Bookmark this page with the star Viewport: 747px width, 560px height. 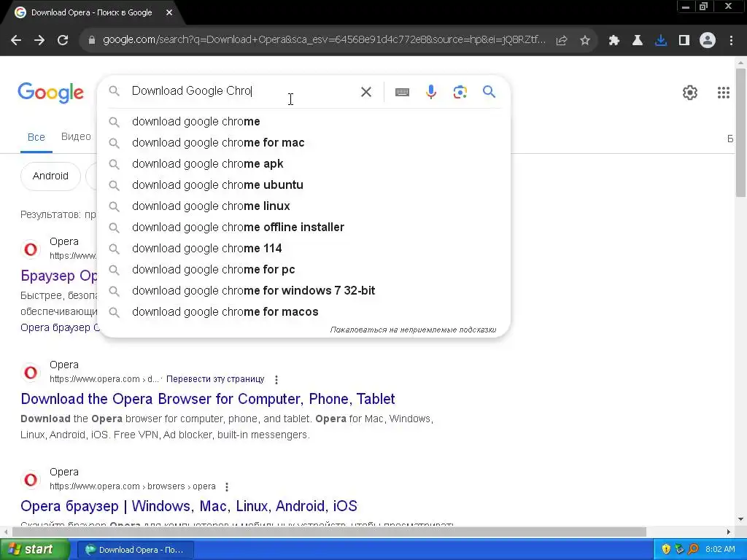pyautogui.click(x=585, y=41)
